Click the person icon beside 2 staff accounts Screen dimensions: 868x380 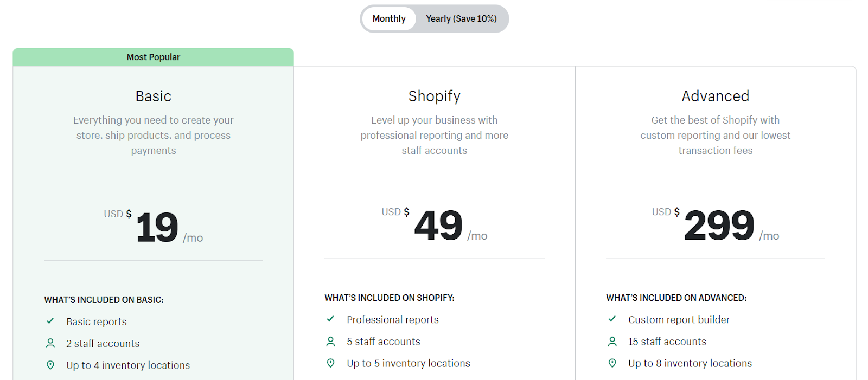(50, 343)
